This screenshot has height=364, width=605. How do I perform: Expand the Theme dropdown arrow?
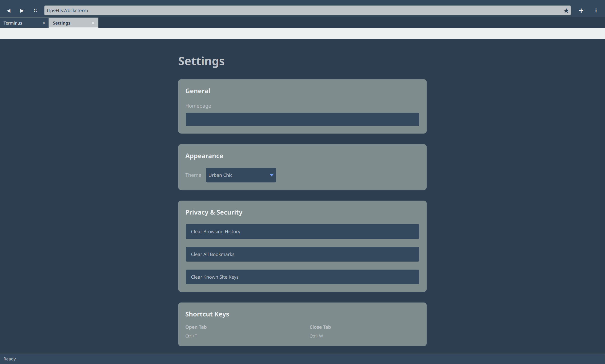coord(271,175)
